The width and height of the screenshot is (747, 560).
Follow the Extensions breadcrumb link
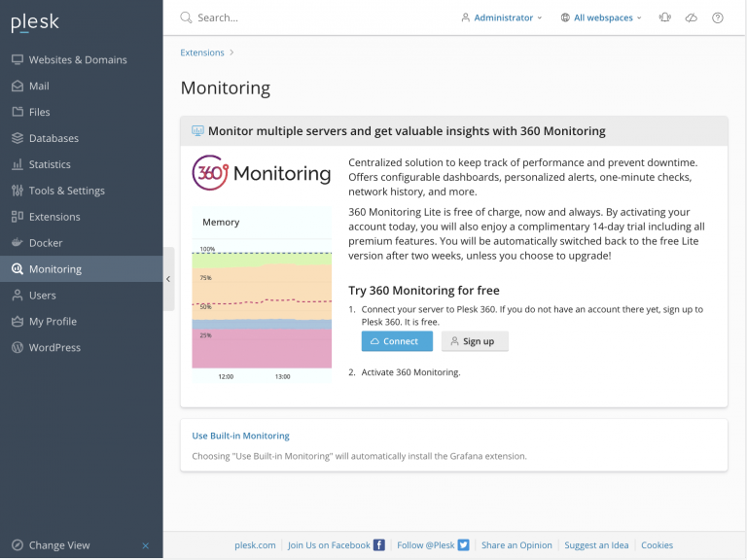[x=202, y=52]
